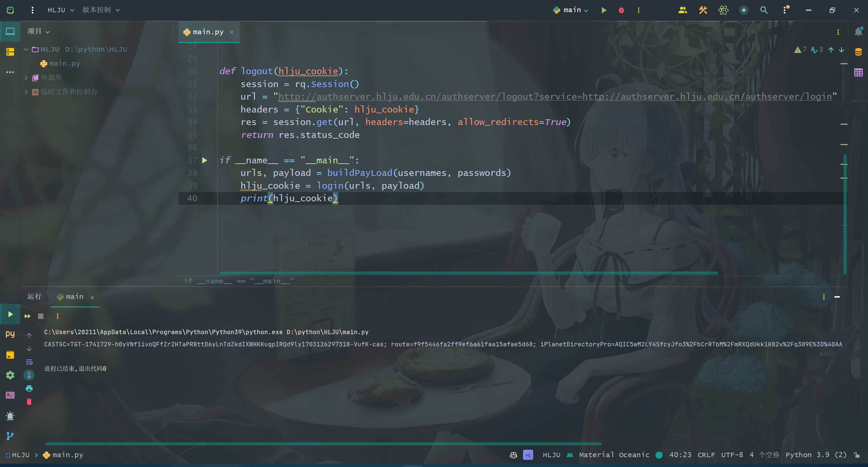Close the main.py editor tab
Screen dimensions: 868x467
pyautogui.click(x=232, y=32)
